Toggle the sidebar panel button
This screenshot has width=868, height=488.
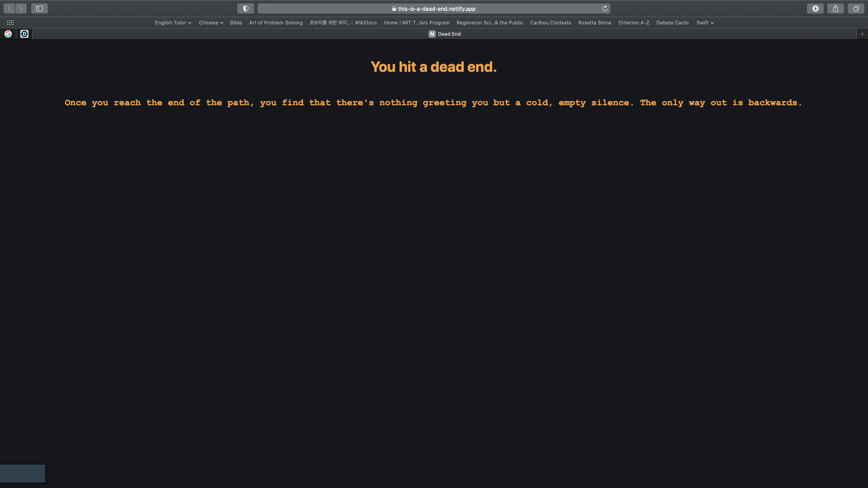coord(39,9)
